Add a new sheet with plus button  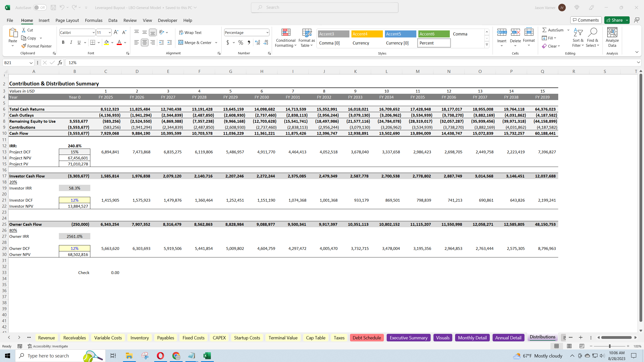tap(581, 337)
